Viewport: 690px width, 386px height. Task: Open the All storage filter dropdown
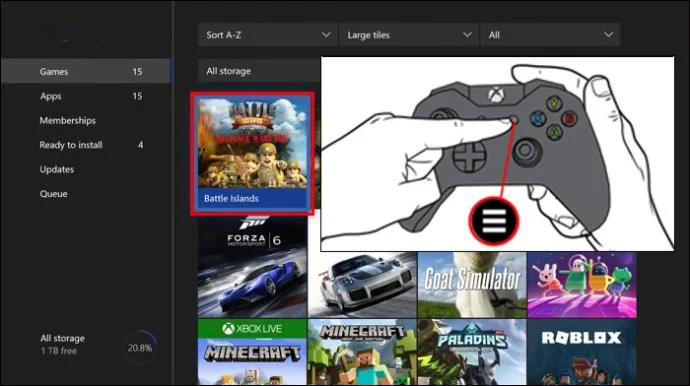pos(259,71)
